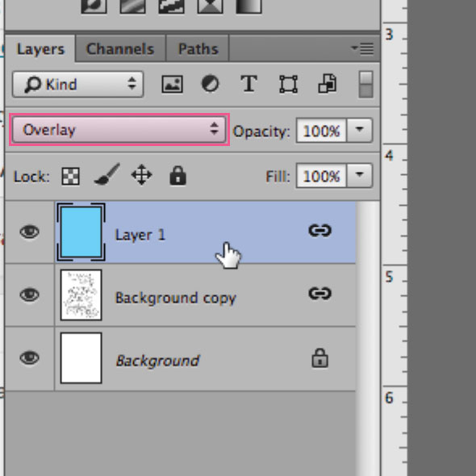Open the Opacity slider dropdown arrow
Image resolution: width=476 pixels, height=476 pixels.
click(x=360, y=131)
